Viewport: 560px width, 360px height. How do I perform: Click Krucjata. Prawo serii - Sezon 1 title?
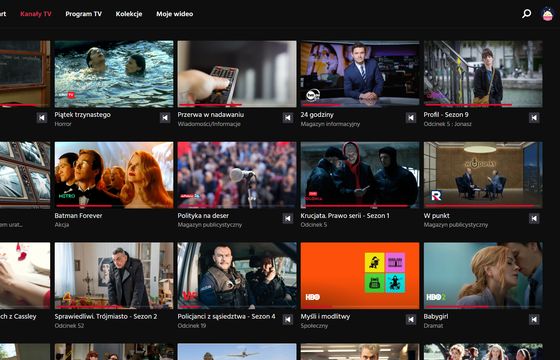(345, 216)
